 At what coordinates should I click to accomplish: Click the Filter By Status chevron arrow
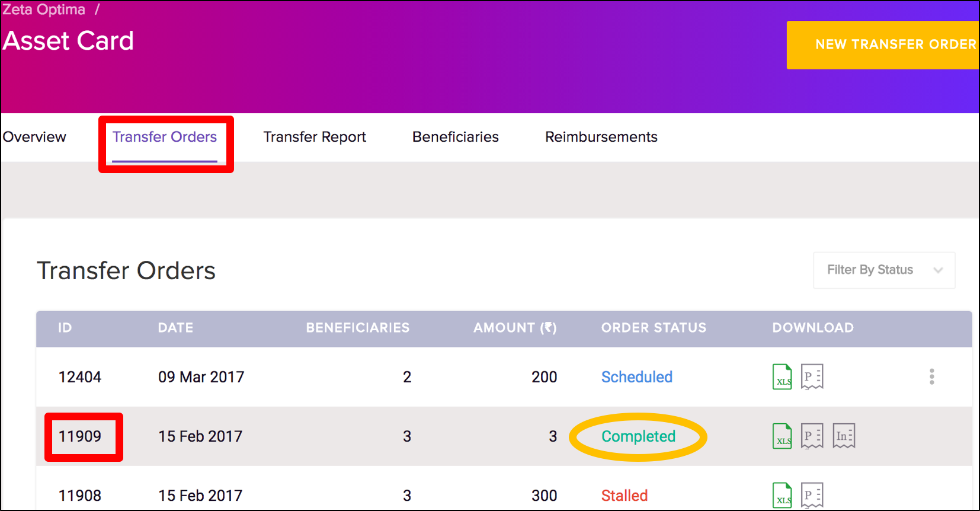[x=938, y=270]
